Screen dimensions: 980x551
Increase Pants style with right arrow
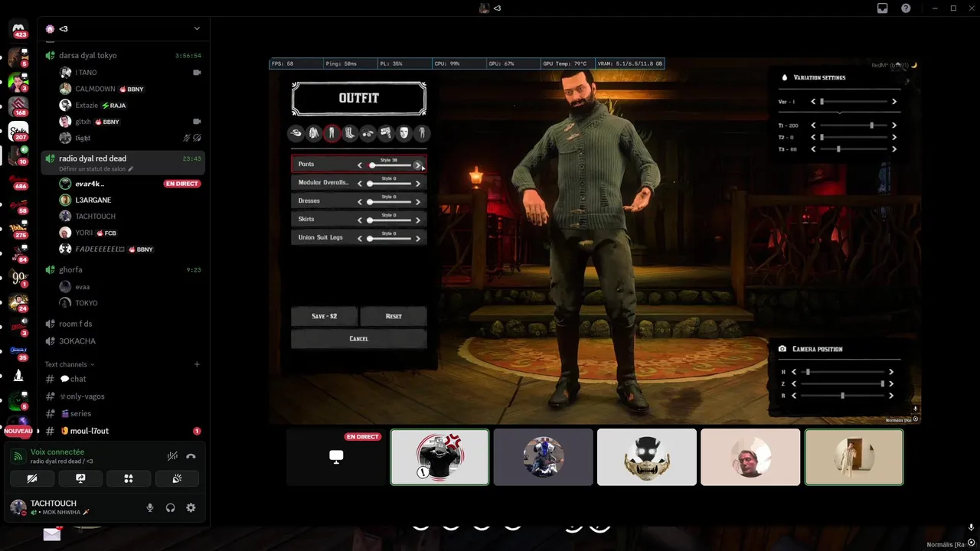coord(417,165)
